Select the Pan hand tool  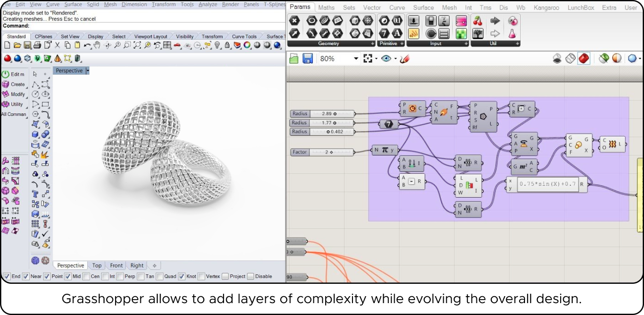[97, 46]
